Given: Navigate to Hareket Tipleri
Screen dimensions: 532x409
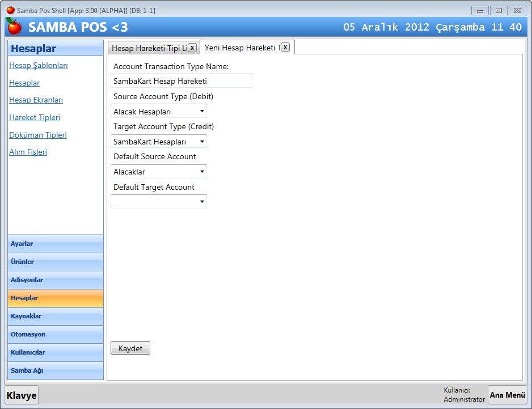Looking at the screenshot, I should 35,118.
